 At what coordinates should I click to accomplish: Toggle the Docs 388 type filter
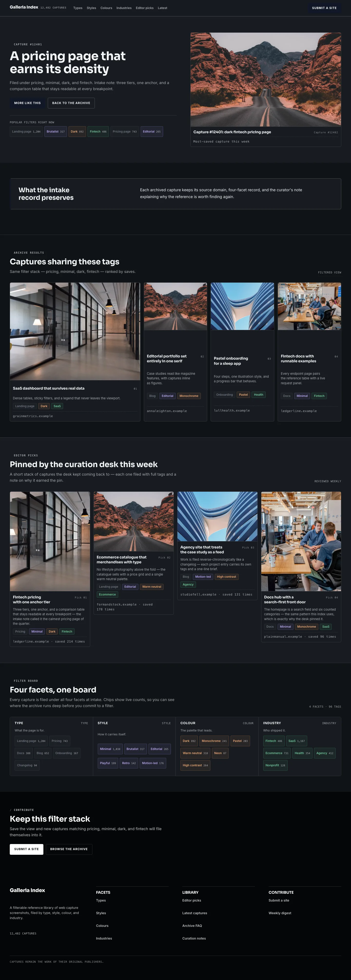[24, 753]
